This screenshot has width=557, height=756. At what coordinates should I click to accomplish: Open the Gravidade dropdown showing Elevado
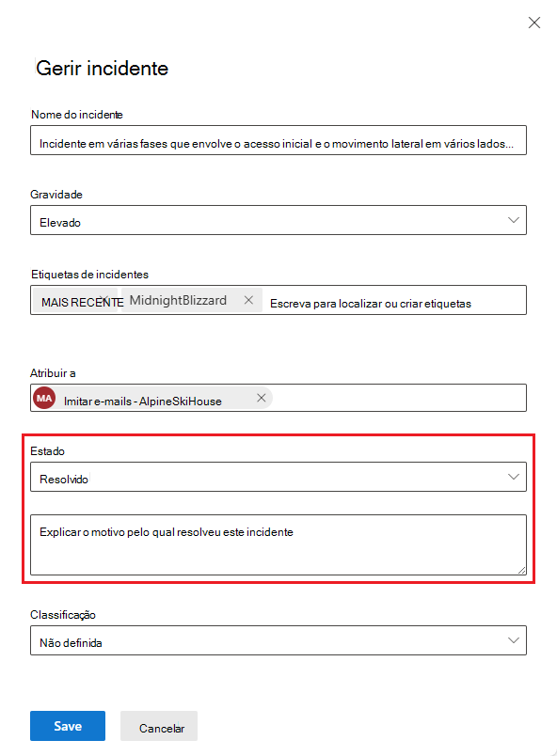point(278,219)
